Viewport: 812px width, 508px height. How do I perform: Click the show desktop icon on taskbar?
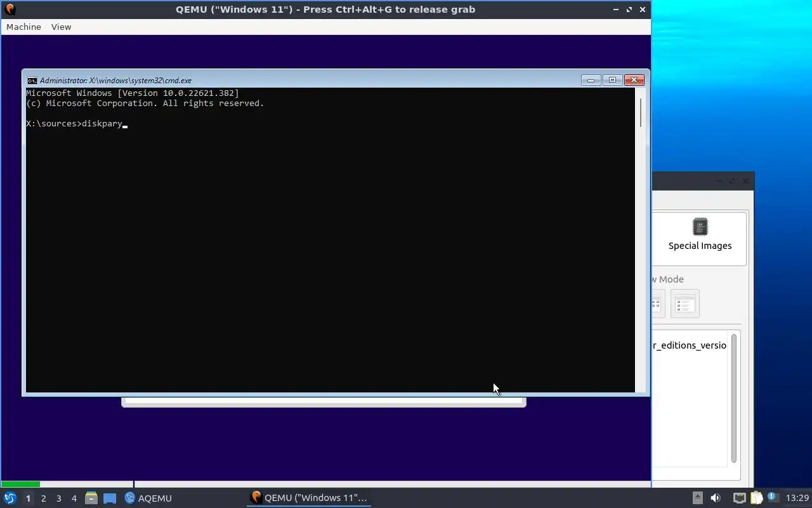[x=110, y=498]
